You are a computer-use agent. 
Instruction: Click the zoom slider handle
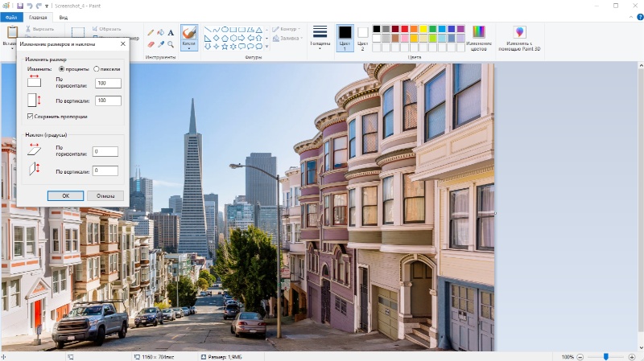tap(606, 357)
